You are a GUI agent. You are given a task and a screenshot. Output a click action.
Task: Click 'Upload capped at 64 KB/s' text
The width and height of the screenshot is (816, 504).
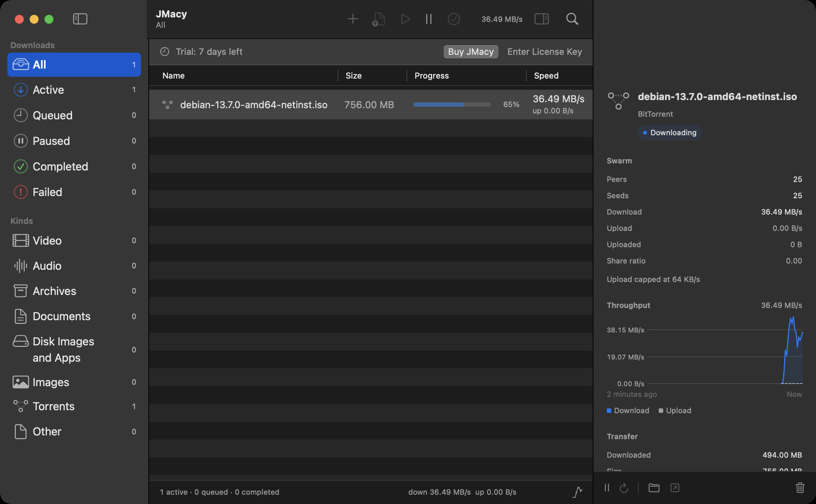[x=653, y=279]
